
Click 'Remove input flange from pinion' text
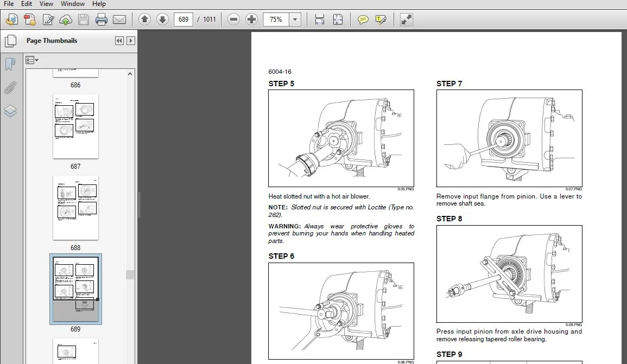pos(509,200)
